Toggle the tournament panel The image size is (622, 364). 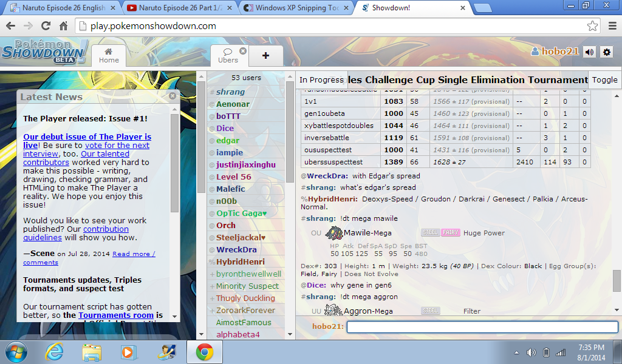click(x=604, y=79)
